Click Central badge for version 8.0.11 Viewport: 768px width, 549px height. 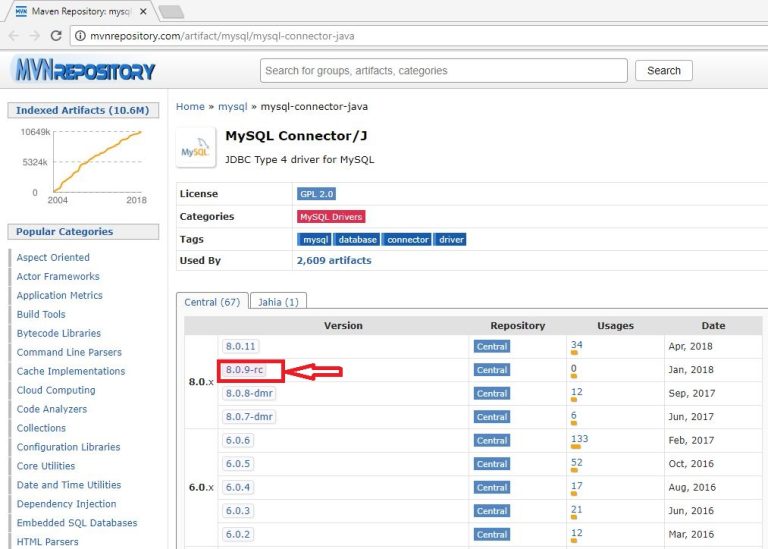492,346
